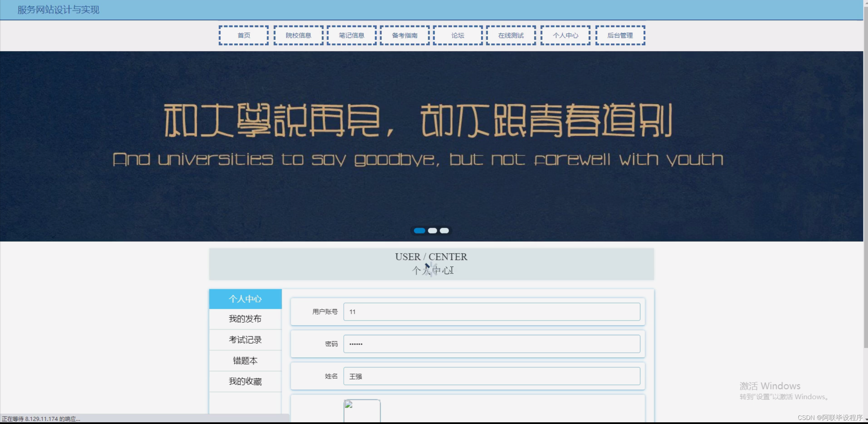This screenshot has height=424, width=868.
Task: Select the 错题本 sidebar tab
Action: [x=245, y=360]
